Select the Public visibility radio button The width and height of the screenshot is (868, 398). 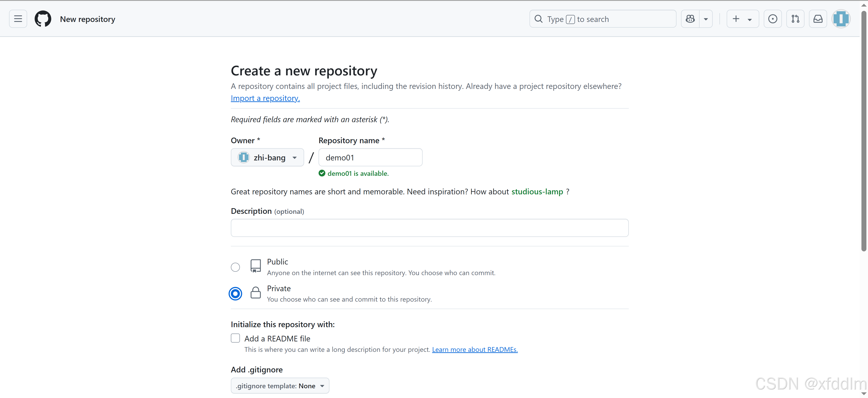click(x=235, y=267)
